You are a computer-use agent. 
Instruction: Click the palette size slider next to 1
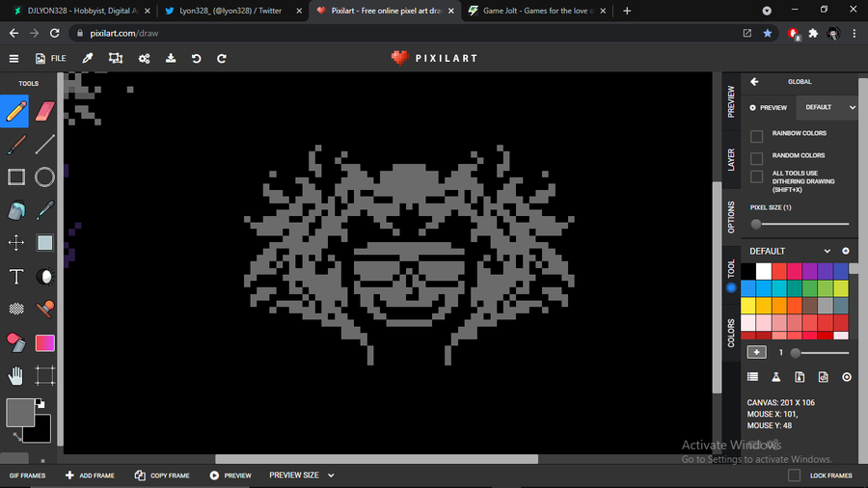[x=820, y=352]
